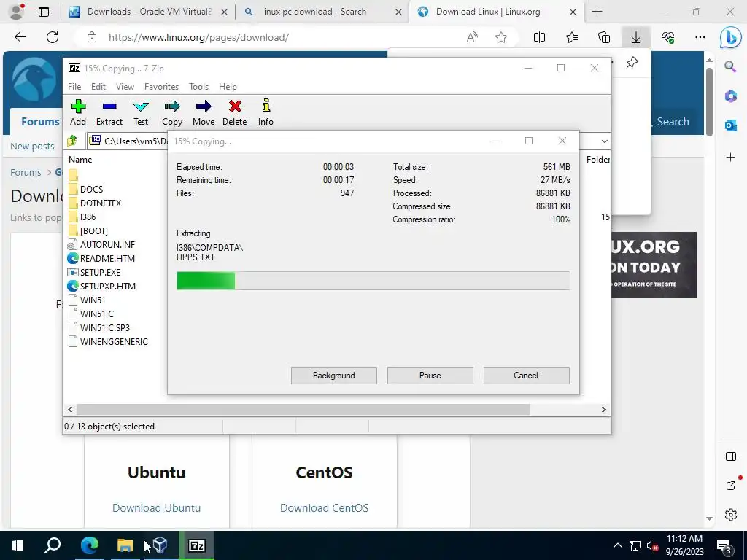Toggle Edge split screen

coord(539,37)
